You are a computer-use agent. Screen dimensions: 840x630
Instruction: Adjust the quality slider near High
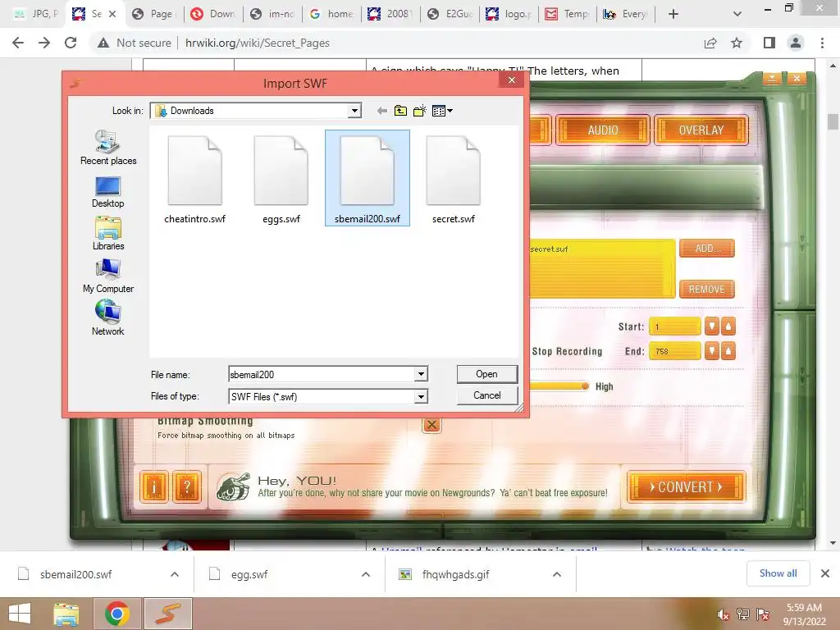click(x=585, y=386)
